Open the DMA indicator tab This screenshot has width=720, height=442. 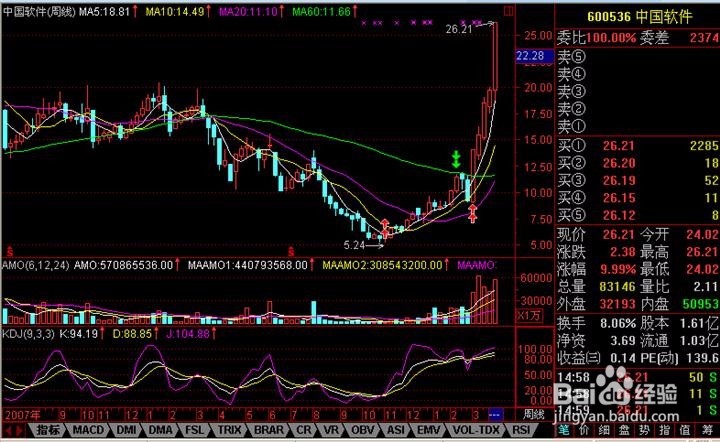(x=161, y=430)
